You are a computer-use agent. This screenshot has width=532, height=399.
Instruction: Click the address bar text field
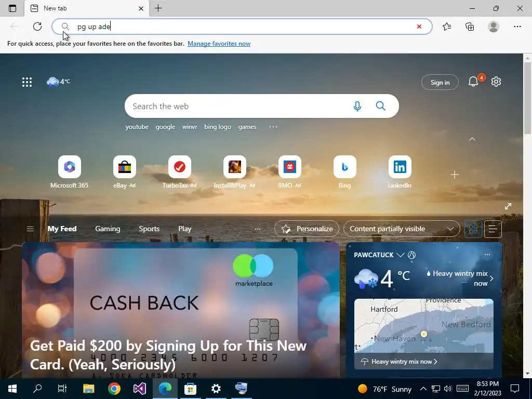pos(242,26)
